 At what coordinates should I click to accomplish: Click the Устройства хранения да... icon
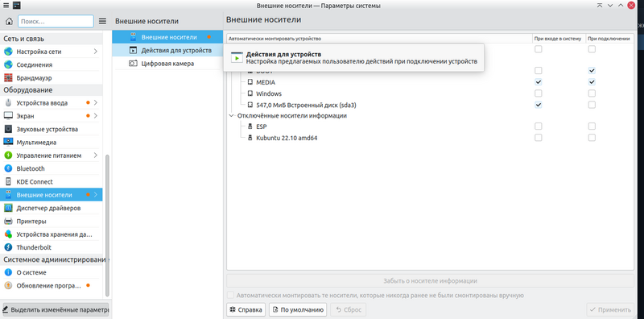(x=8, y=234)
